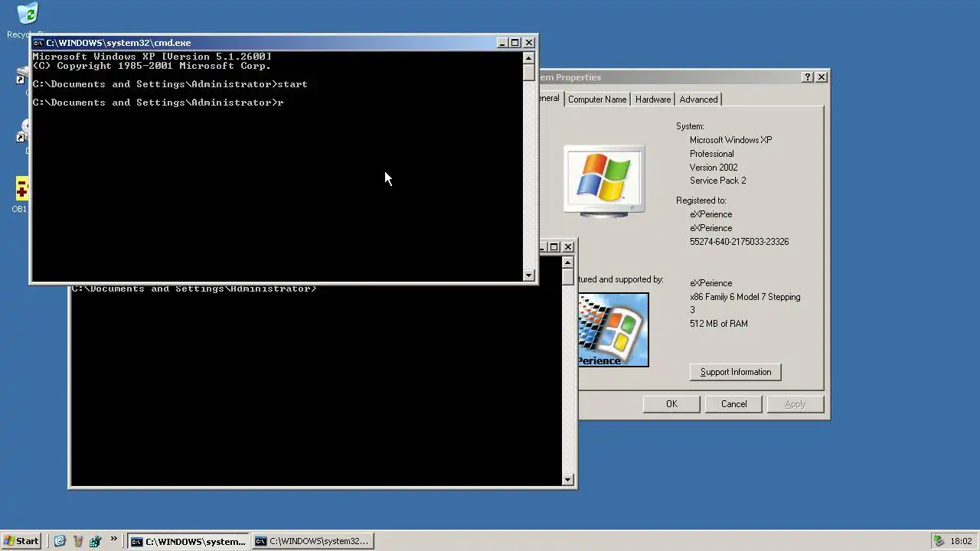Image resolution: width=980 pixels, height=551 pixels.
Task: Click the eXPerience manufacturer logo image
Action: pos(613,330)
